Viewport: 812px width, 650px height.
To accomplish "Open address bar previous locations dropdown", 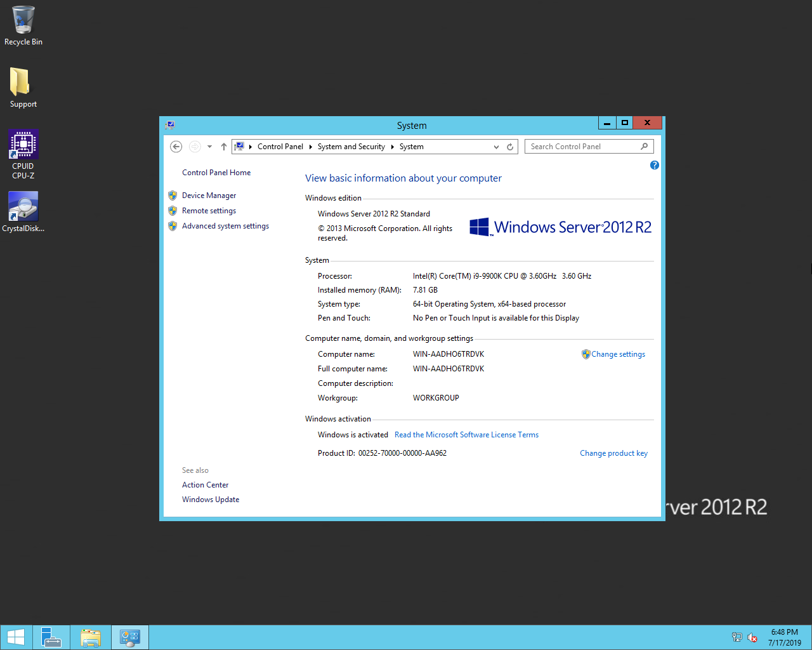I will coord(496,147).
